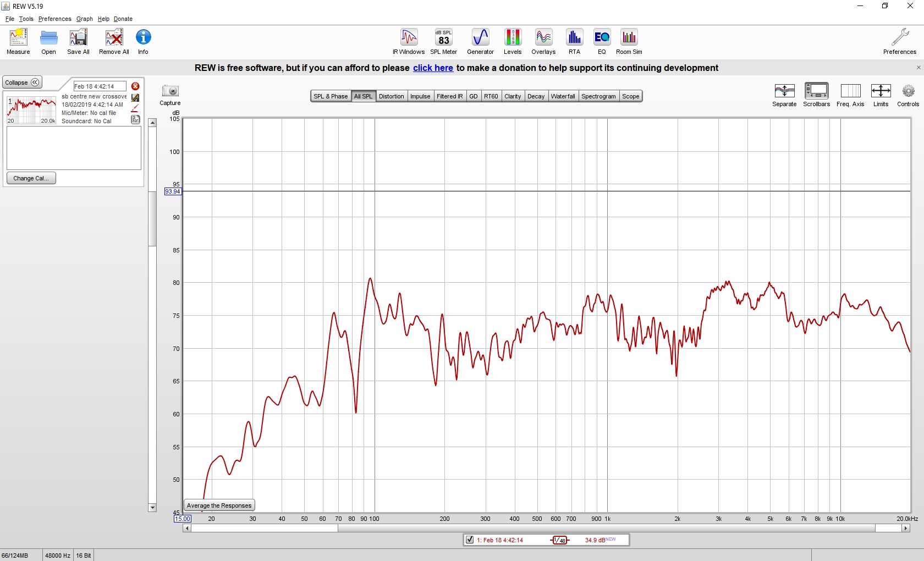Open measurement notes icon
The image size is (924, 561).
click(x=135, y=119)
